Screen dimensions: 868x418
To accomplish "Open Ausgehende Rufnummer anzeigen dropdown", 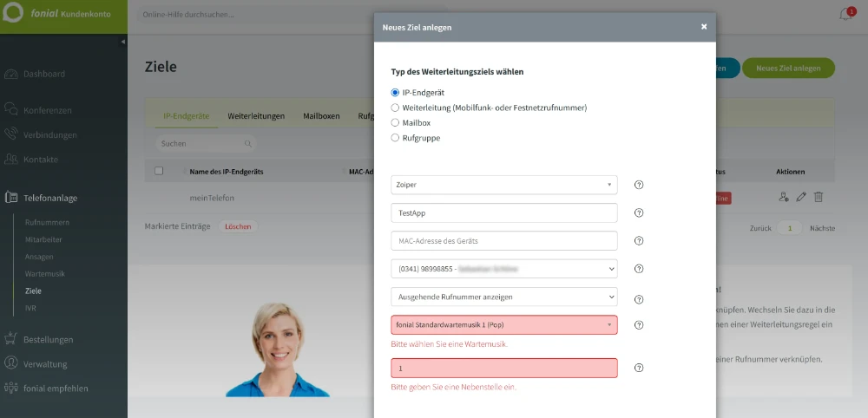I will pos(504,297).
